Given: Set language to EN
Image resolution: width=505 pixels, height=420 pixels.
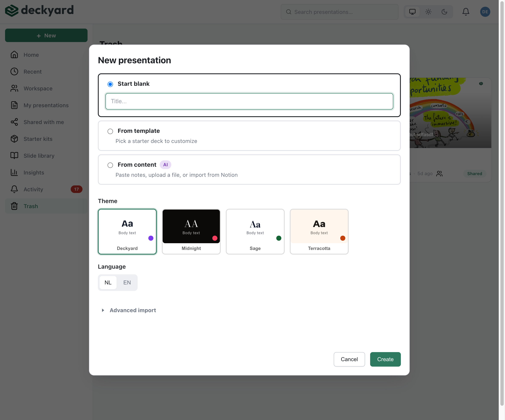Looking at the screenshot, I should pyautogui.click(x=127, y=283).
